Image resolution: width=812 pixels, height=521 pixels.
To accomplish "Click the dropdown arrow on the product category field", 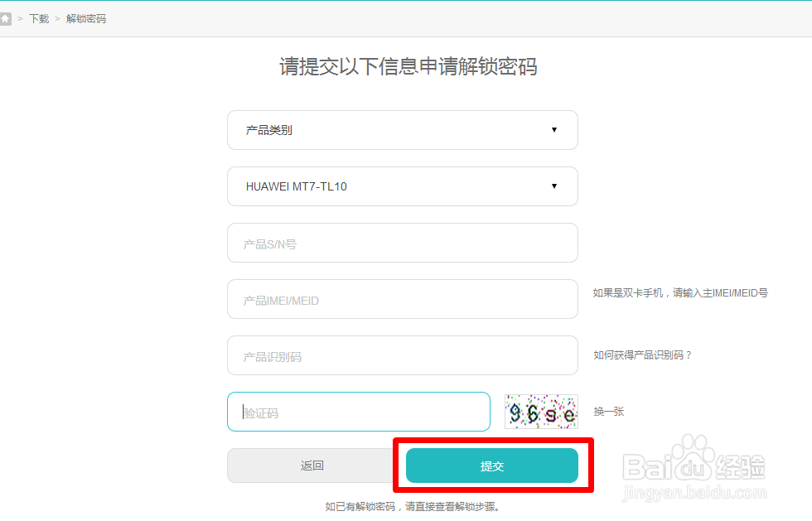I will coord(553,130).
